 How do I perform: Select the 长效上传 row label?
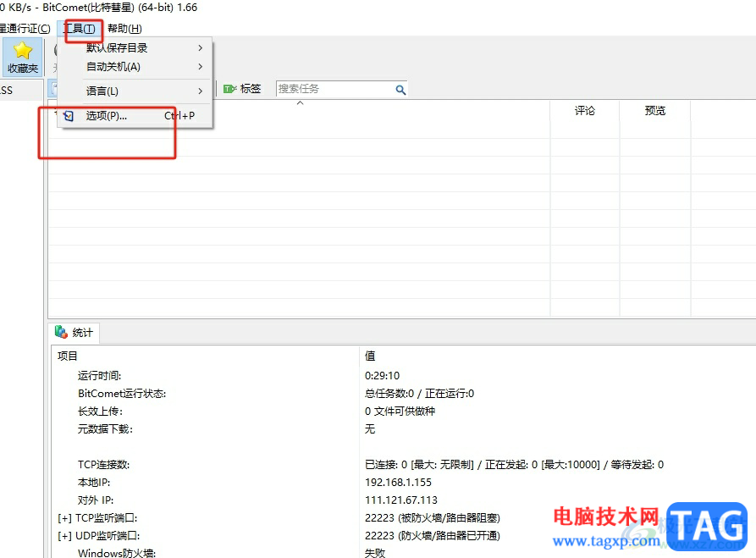[100, 412]
